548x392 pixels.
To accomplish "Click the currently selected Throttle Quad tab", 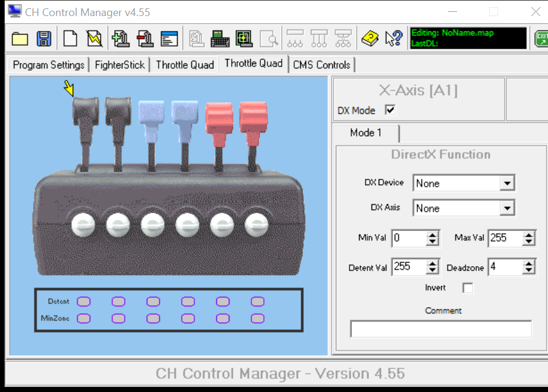I will coord(253,64).
